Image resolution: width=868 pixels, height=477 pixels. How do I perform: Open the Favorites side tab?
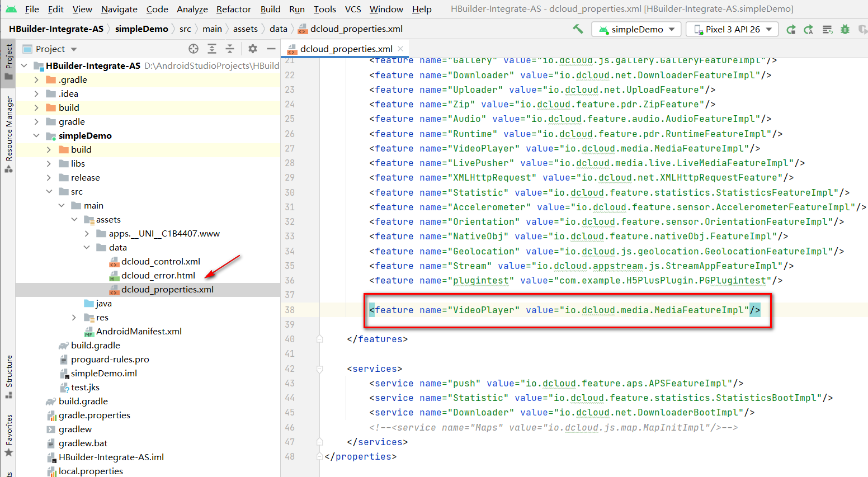(x=8, y=435)
